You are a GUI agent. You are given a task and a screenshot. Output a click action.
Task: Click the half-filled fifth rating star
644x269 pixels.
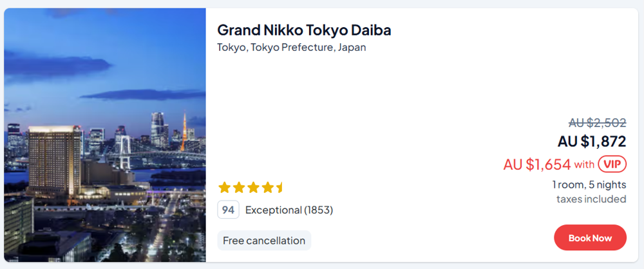click(x=280, y=188)
